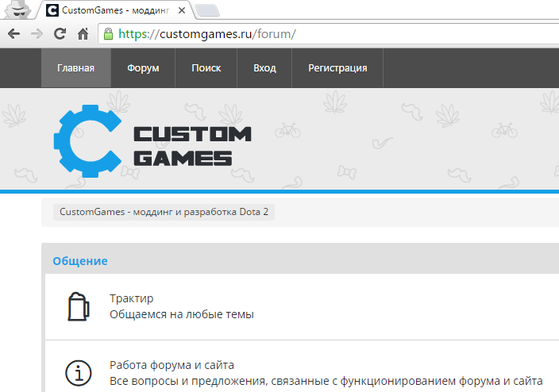Image resolution: width=559 pixels, height=392 pixels.
Task: Open the Трактир forum section
Action: (x=132, y=298)
